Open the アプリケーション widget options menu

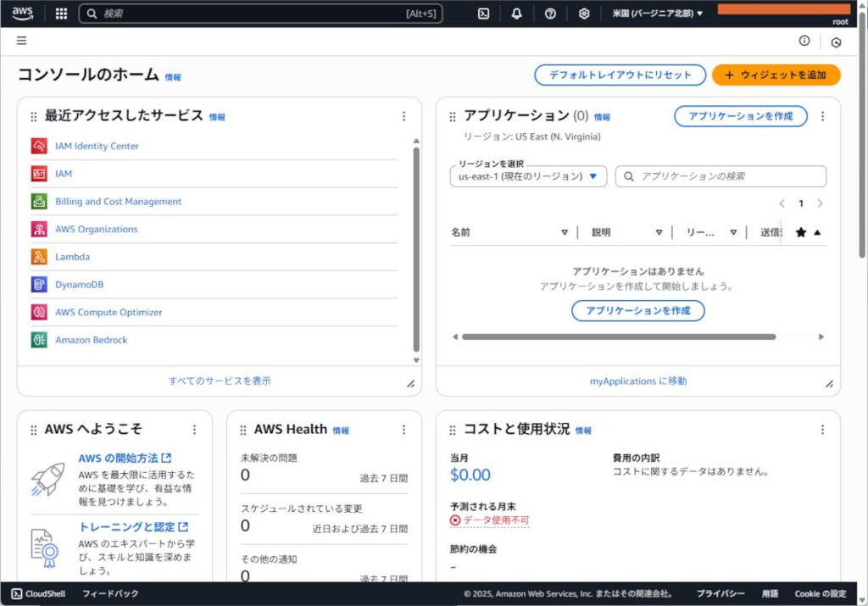click(x=822, y=116)
